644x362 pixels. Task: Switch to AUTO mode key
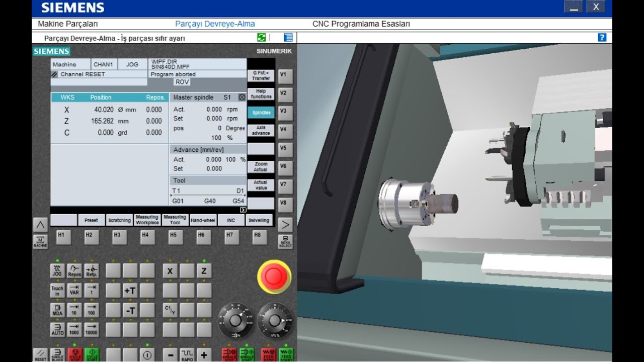[57, 329]
